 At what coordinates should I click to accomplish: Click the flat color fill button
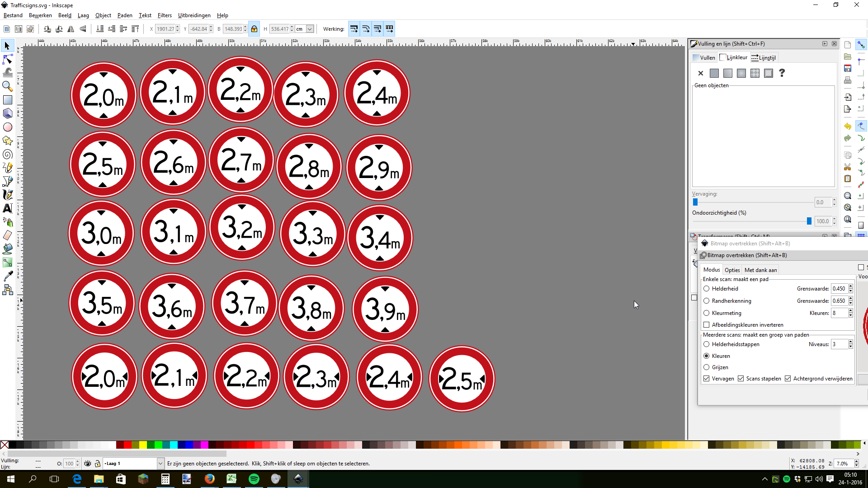coord(714,73)
